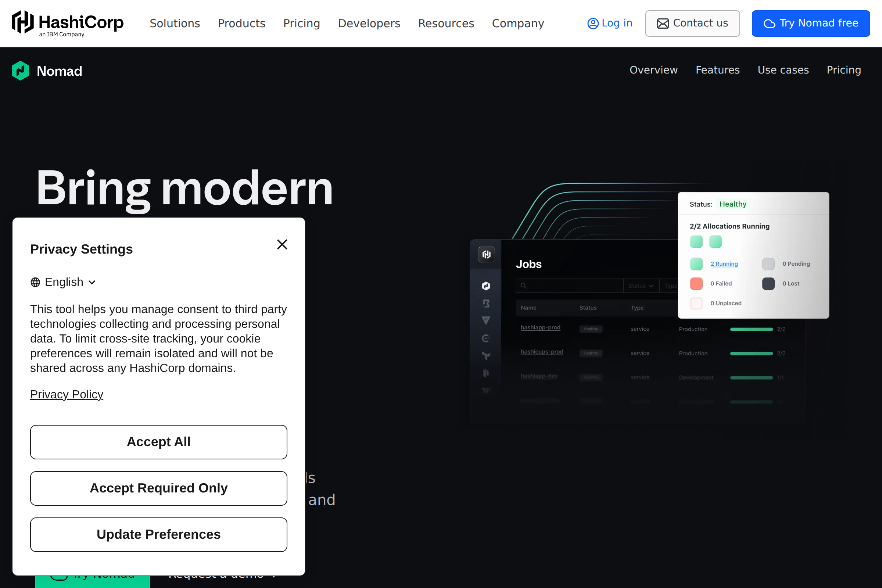Open the Company menu

[x=518, y=23]
